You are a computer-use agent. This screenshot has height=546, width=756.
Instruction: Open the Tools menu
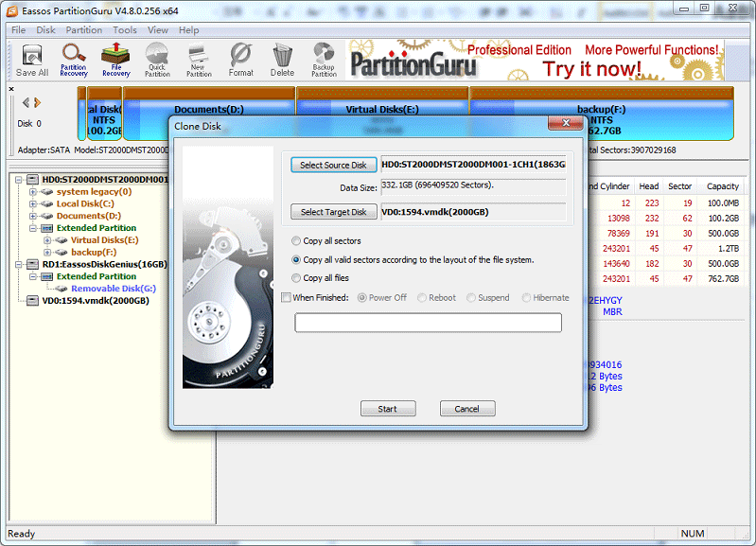[125, 30]
